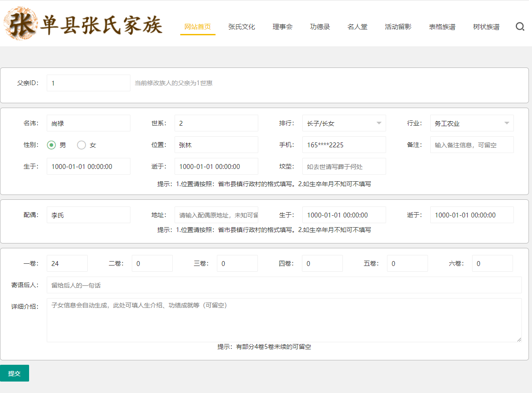Submit the form with 提交 button
The height and width of the screenshot is (393, 532).
click(x=15, y=373)
